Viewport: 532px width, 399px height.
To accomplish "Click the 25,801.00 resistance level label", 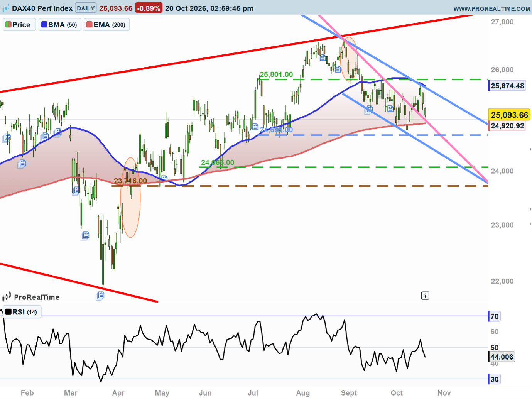I will click(276, 74).
